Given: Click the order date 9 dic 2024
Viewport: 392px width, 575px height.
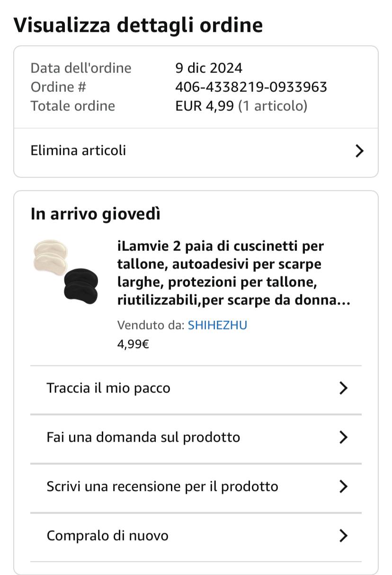Looking at the screenshot, I should coord(209,68).
